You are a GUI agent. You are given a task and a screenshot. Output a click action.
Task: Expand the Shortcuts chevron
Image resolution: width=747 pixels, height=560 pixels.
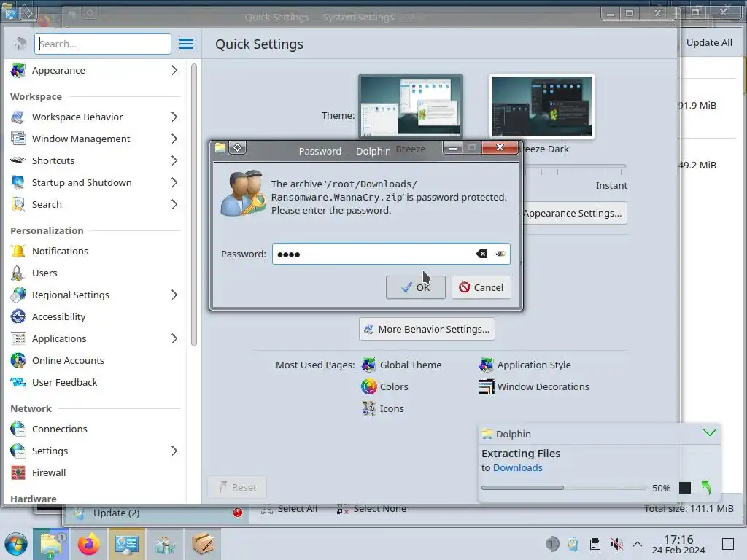[x=174, y=161]
